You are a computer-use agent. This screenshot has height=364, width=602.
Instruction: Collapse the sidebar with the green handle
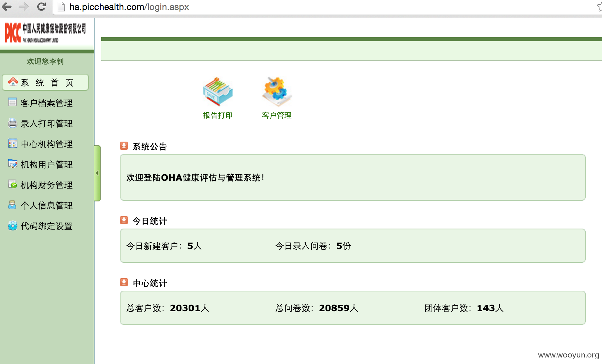[97, 173]
